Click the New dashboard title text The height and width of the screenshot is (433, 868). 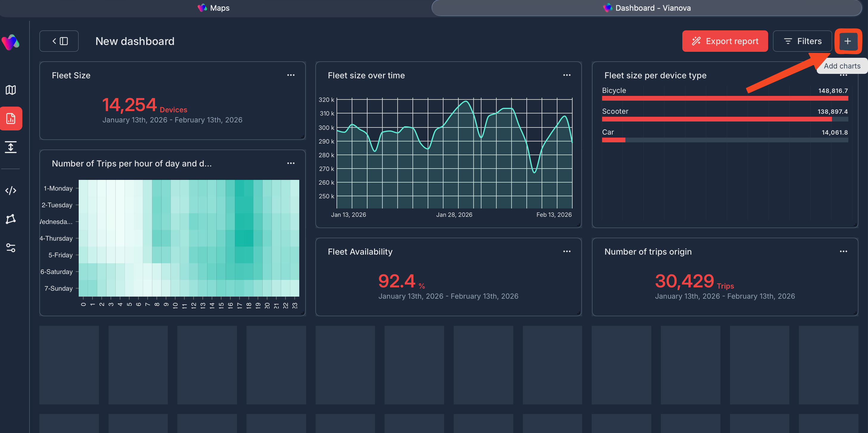135,41
